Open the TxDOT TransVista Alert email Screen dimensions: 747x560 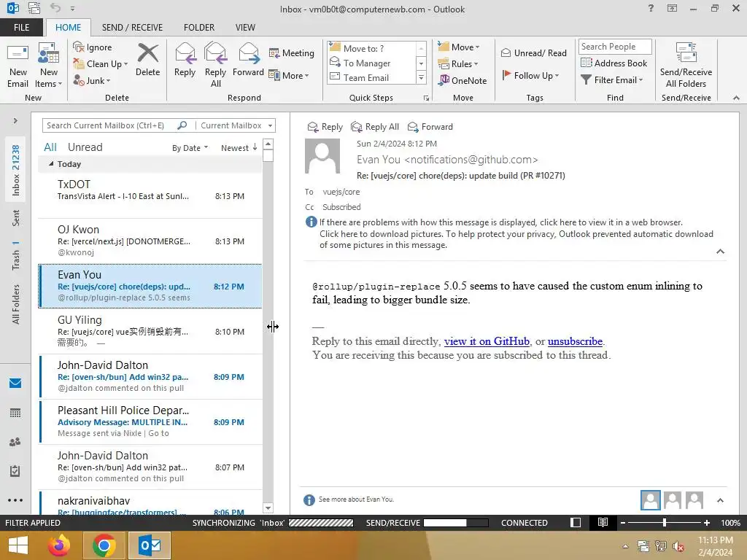click(x=150, y=195)
